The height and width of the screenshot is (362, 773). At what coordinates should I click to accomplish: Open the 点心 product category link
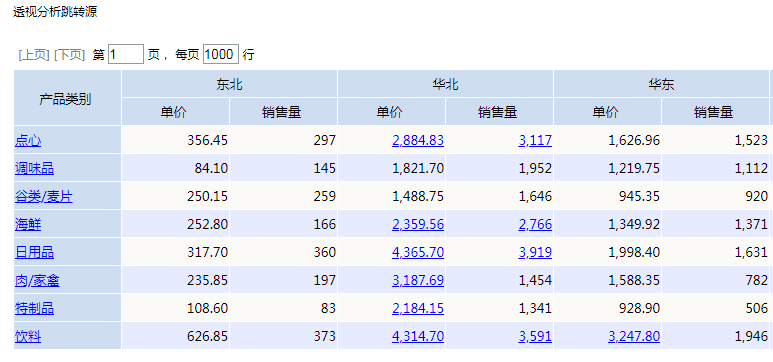28,141
